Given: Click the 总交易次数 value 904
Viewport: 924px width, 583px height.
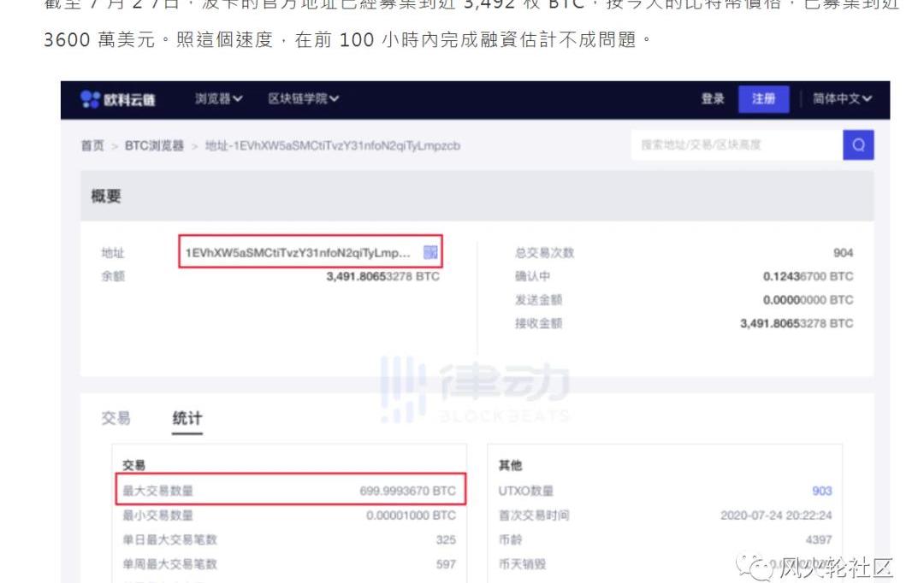Looking at the screenshot, I should coord(844,253).
